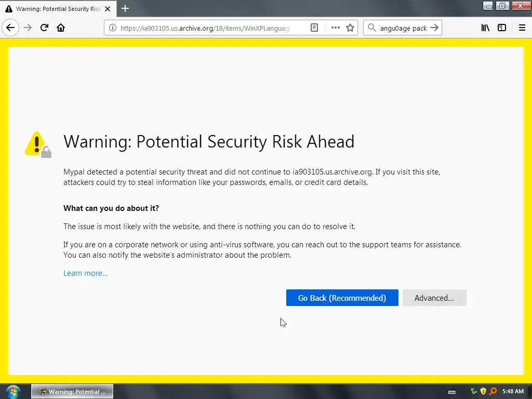
Task: Open a new tab with plus button
Action: click(125, 8)
